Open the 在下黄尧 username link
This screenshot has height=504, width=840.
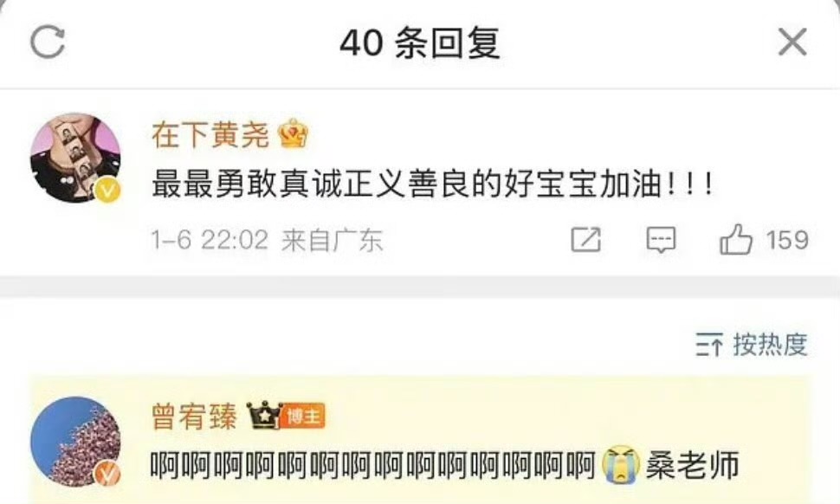tap(210, 134)
